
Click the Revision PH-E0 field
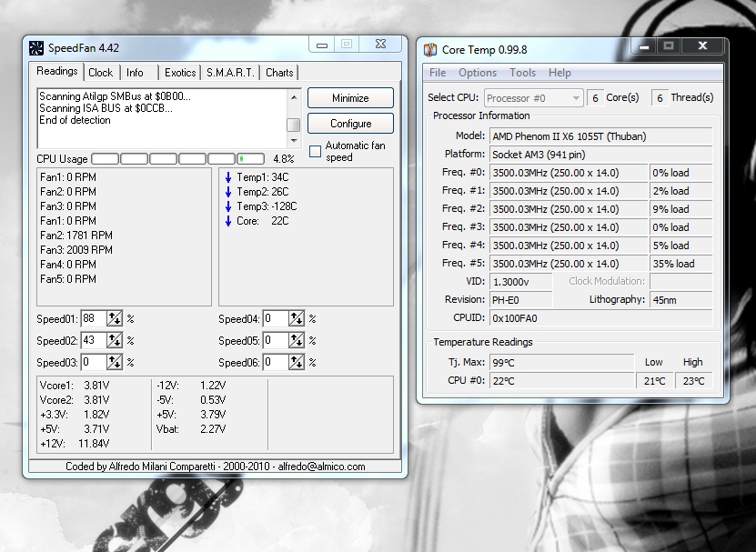[x=520, y=300]
